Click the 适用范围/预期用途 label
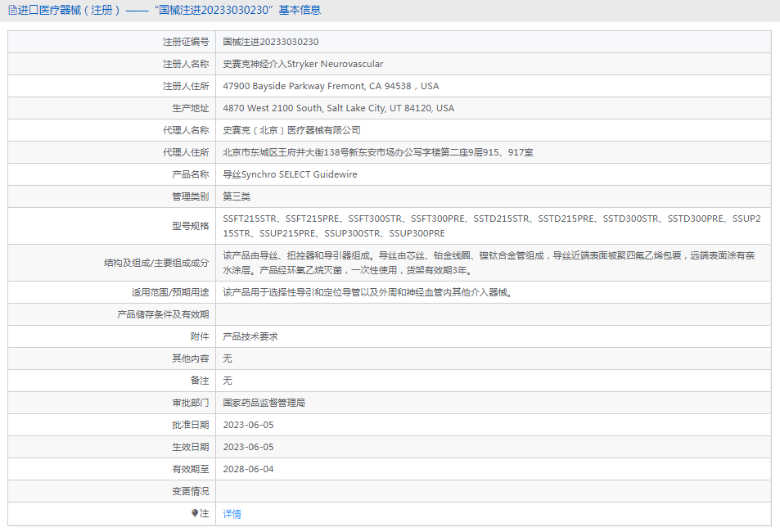The height and width of the screenshot is (532, 780). point(170,292)
